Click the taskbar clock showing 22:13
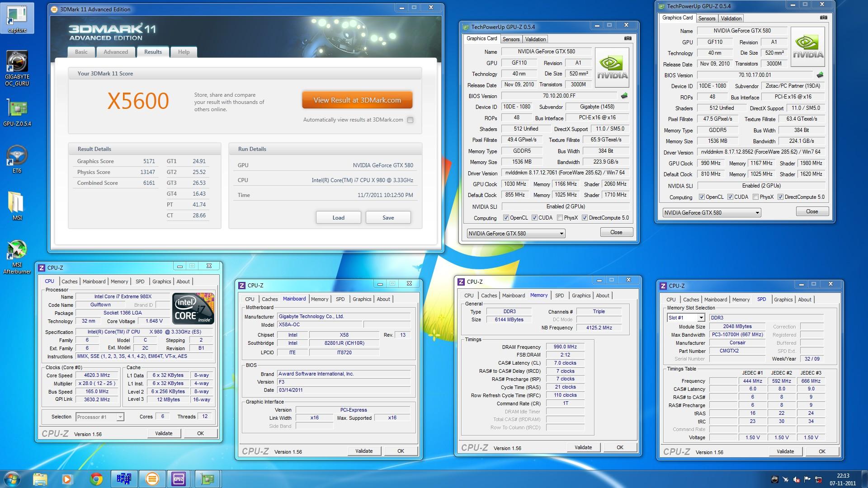Image resolution: width=868 pixels, height=488 pixels. pyautogui.click(x=843, y=479)
